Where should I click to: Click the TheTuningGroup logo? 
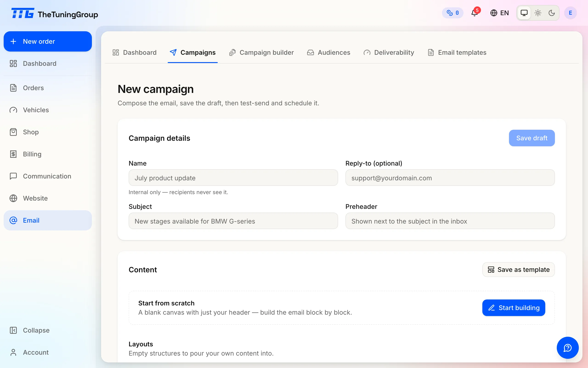[55, 14]
